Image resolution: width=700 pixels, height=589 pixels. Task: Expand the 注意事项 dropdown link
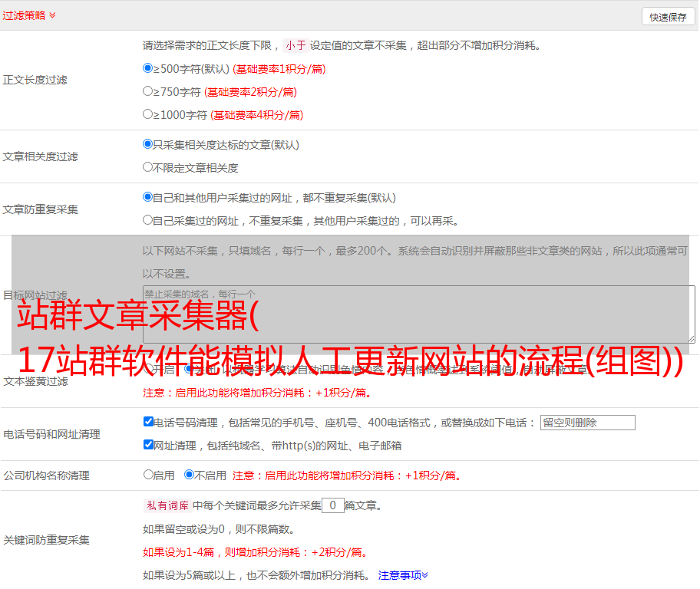[403, 574]
